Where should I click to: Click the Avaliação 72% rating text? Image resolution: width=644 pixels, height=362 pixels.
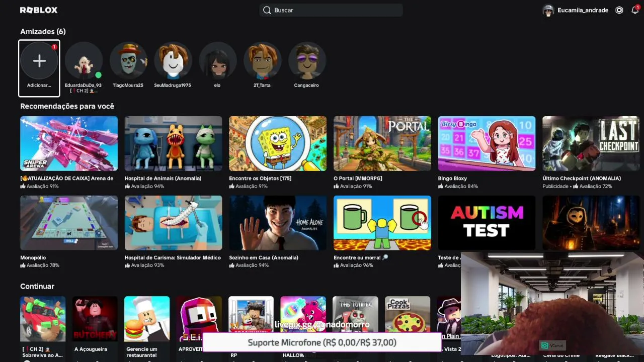596,186
